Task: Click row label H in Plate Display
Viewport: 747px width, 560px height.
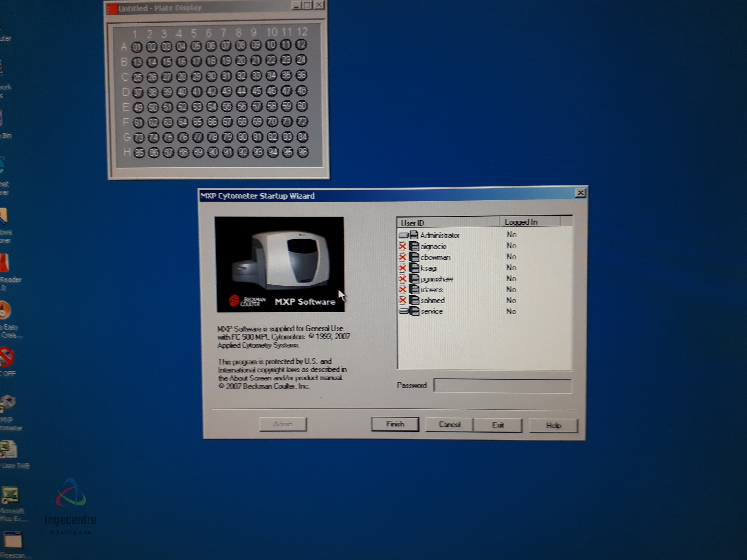Action: [x=127, y=153]
